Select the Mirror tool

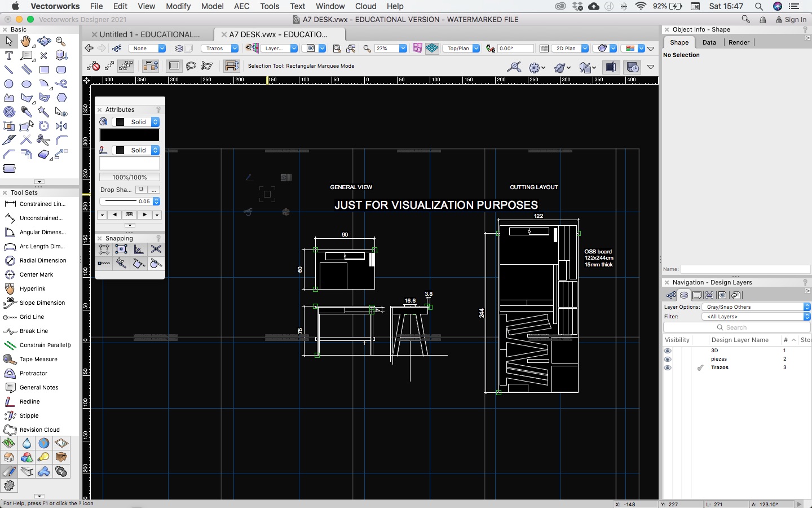click(61, 126)
